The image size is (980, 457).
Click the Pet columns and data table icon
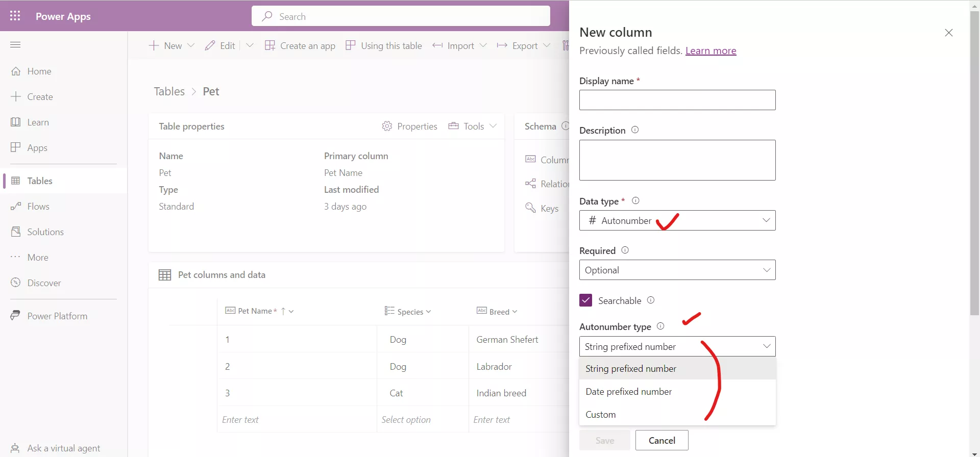(165, 275)
